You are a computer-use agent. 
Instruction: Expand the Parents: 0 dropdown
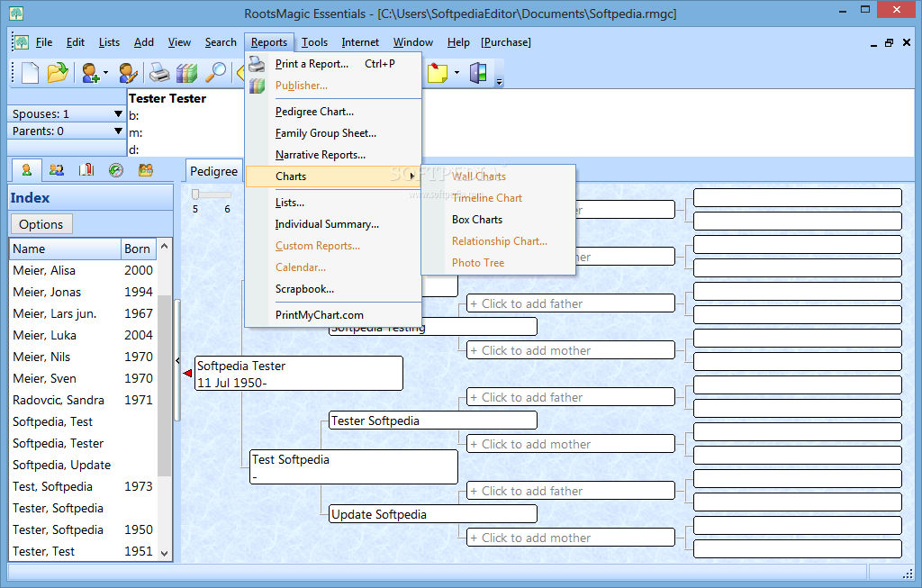pyautogui.click(x=118, y=131)
